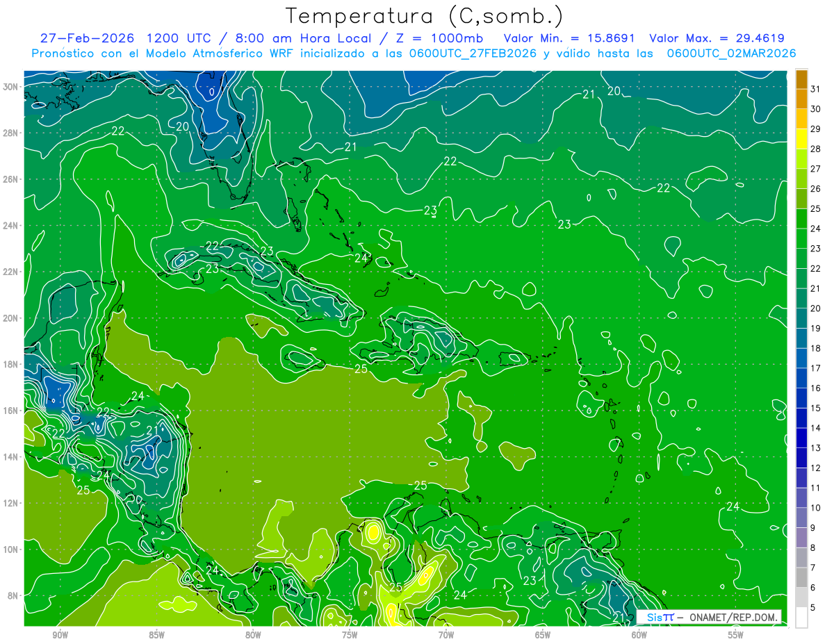Screen dimensions: 834x644
Task: Select the "70W" longitude label
Action: point(446,635)
